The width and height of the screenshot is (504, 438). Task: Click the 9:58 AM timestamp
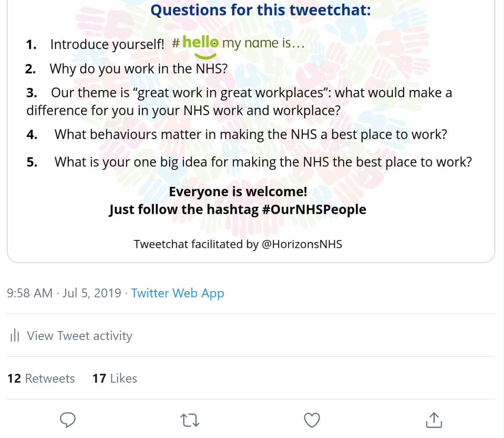(30, 293)
